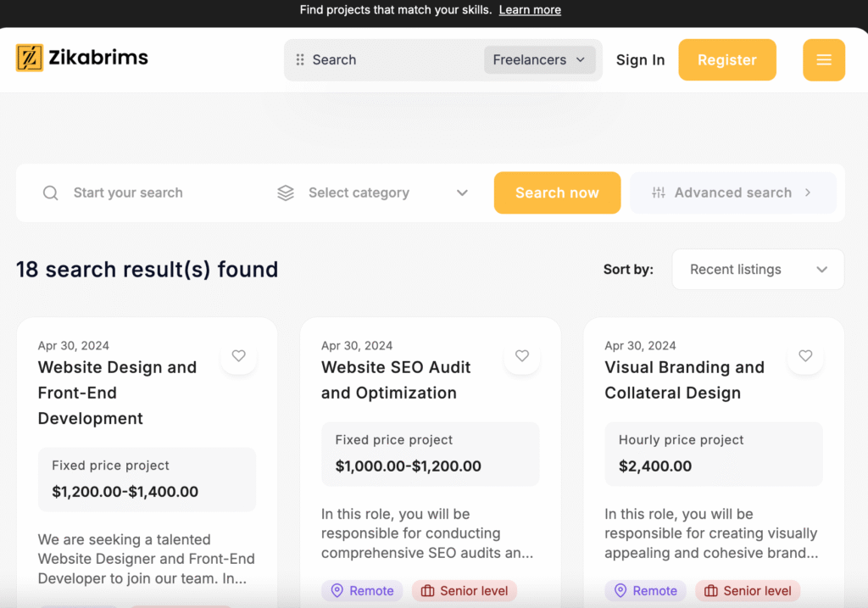
Task: Click the stacked layers category icon
Action: click(x=286, y=193)
